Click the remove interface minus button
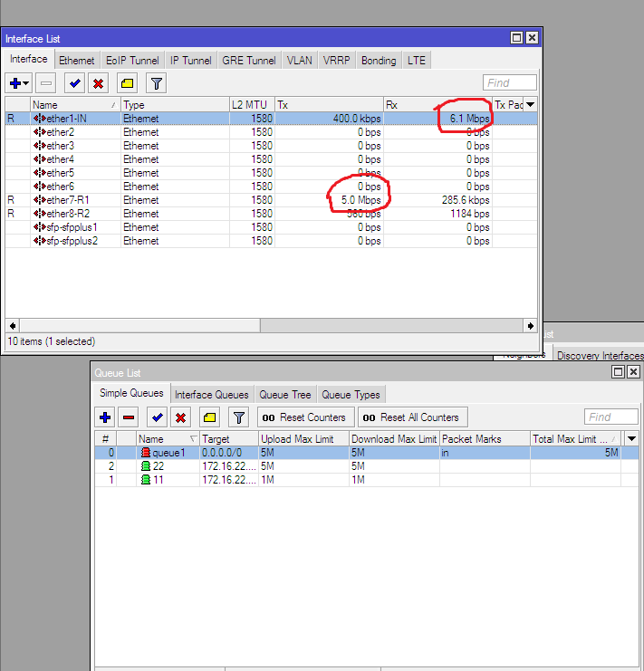The height and width of the screenshot is (671, 644). [46, 83]
